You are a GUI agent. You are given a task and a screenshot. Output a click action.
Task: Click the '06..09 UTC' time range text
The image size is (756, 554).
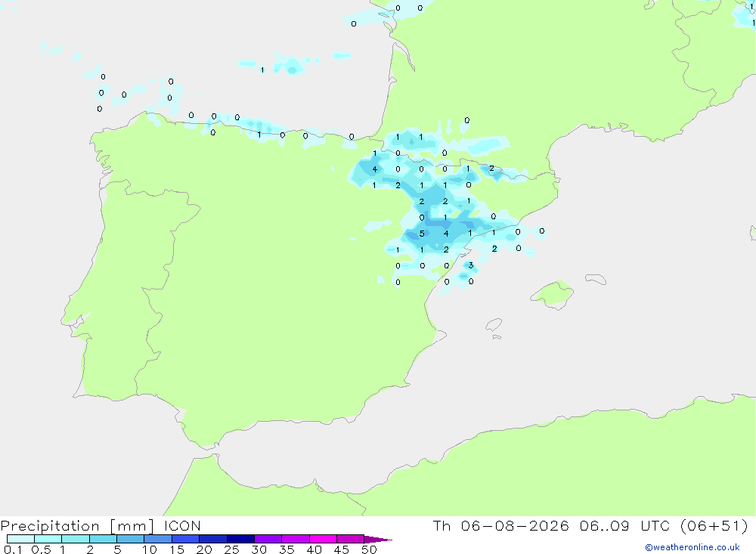click(x=626, y=525)
